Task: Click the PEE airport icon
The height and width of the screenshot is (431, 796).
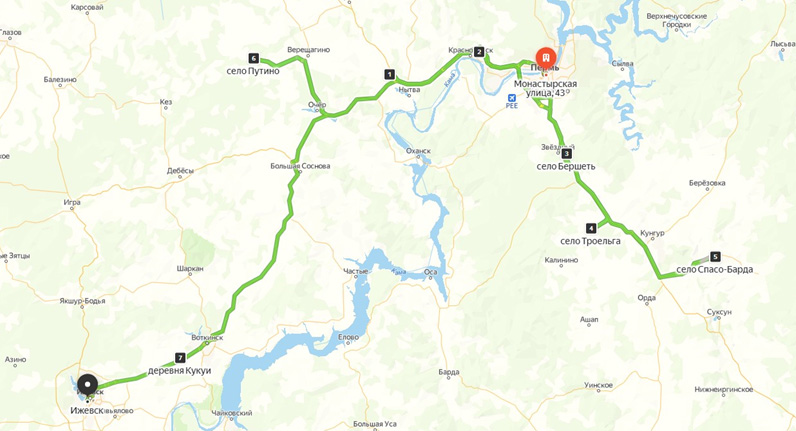Action: click(x=512, y=97)
